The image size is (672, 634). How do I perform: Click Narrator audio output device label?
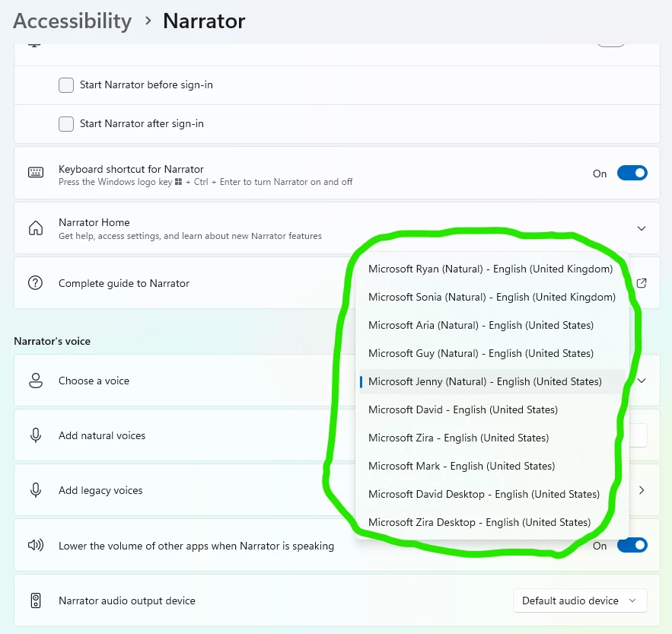tap(127, 601)
